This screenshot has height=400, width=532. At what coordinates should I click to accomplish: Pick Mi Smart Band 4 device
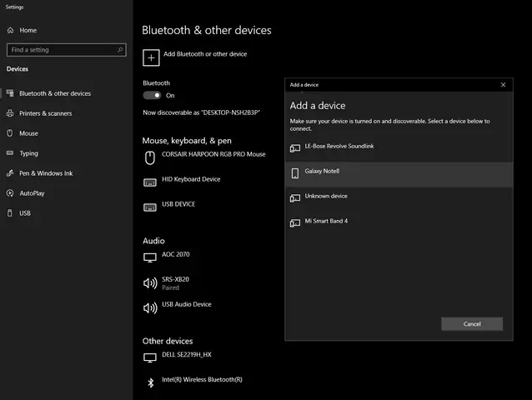399,224
